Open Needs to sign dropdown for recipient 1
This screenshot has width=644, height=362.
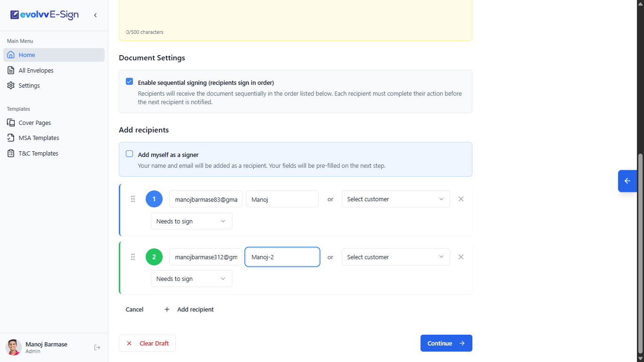(191, 221)
